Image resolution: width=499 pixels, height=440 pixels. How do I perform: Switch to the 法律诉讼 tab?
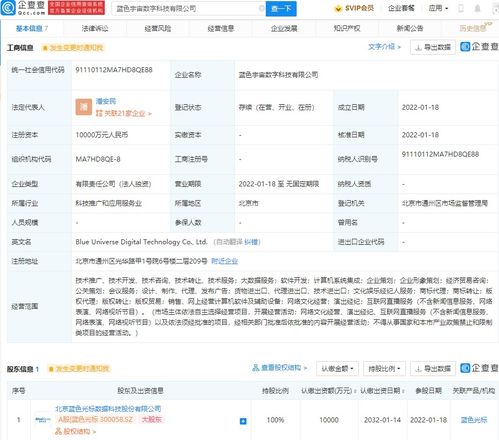(95, 29)
